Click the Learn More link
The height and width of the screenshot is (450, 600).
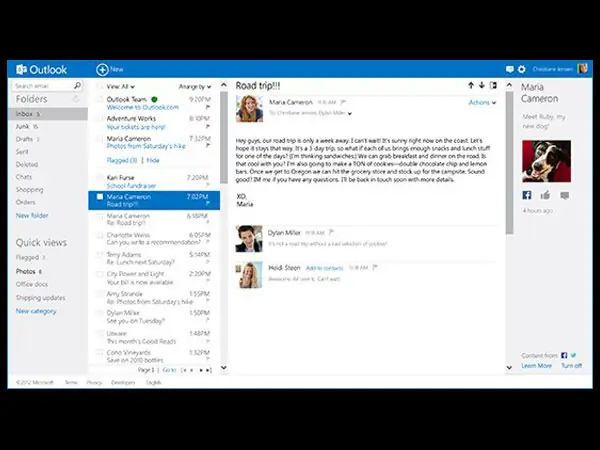(536, 365)
